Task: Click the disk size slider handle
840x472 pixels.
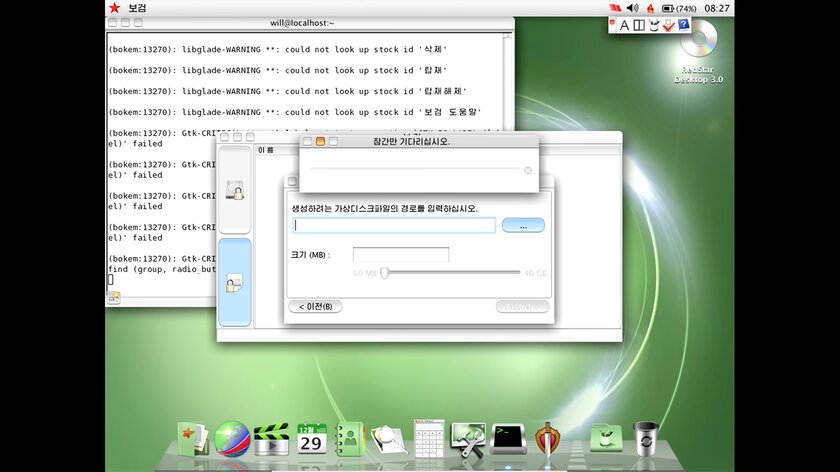Action: [384, 273]
